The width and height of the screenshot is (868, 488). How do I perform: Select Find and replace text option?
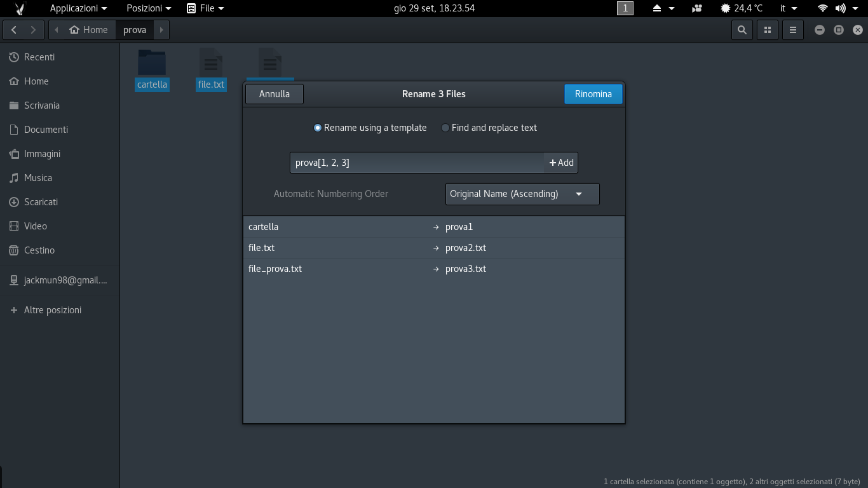point(489,128)
